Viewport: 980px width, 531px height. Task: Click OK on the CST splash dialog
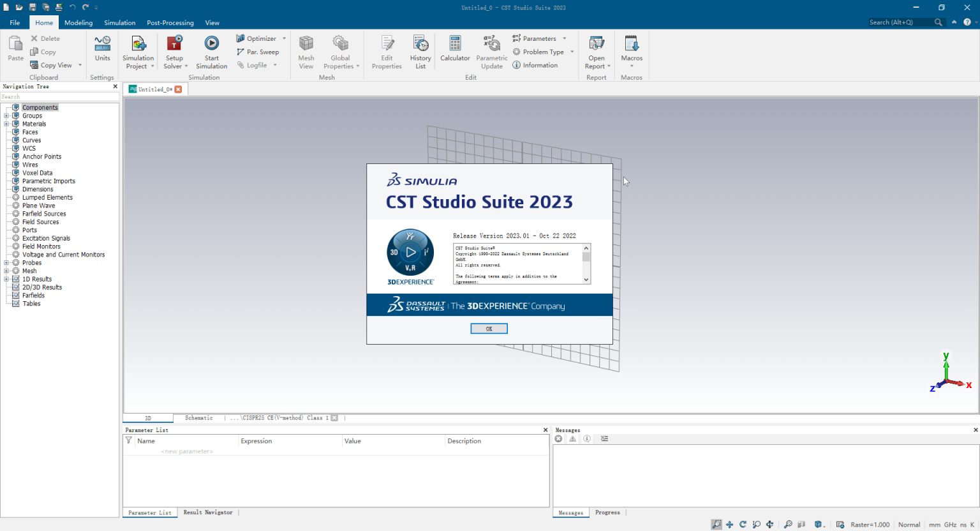pyautogui.click(x=489, y=328)
